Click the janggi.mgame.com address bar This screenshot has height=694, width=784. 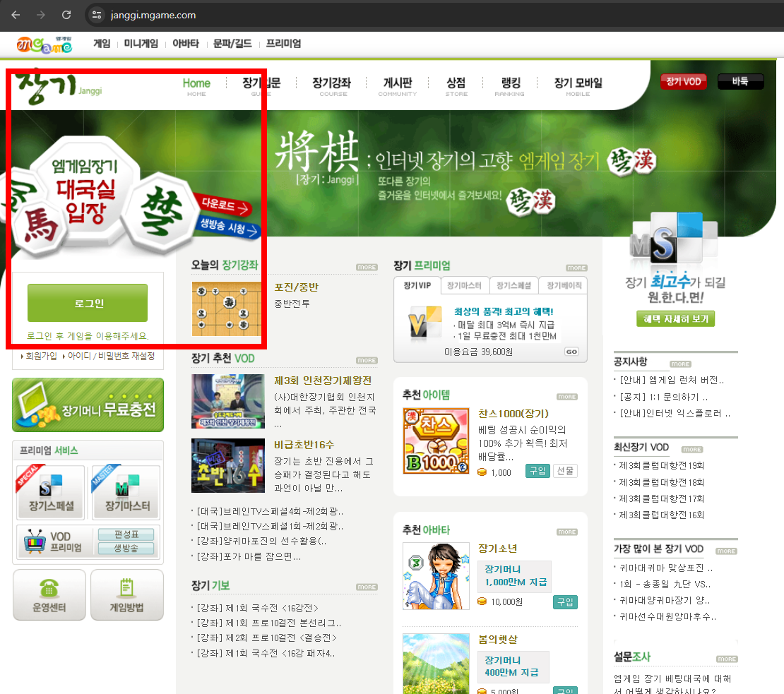coord(153,15)
